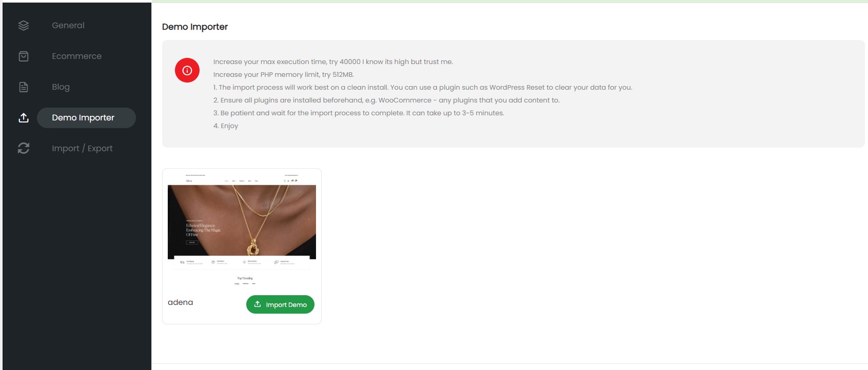Screen dimensions: 868x370
Task: Open the General settings menu item
Action: tap(68, 25)
